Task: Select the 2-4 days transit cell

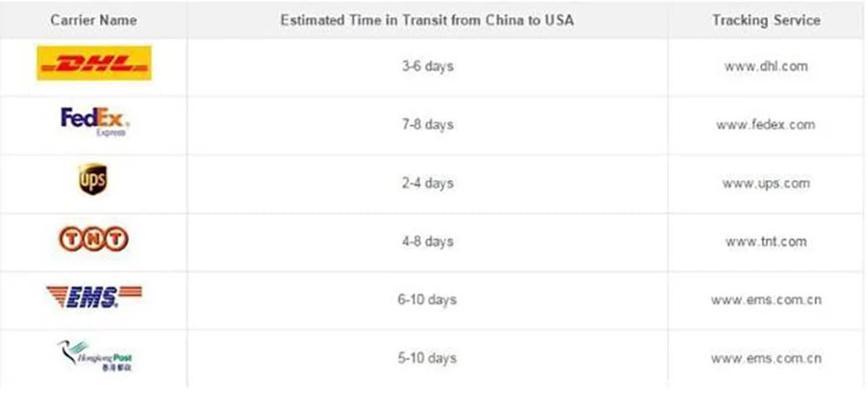Action: 427,183
